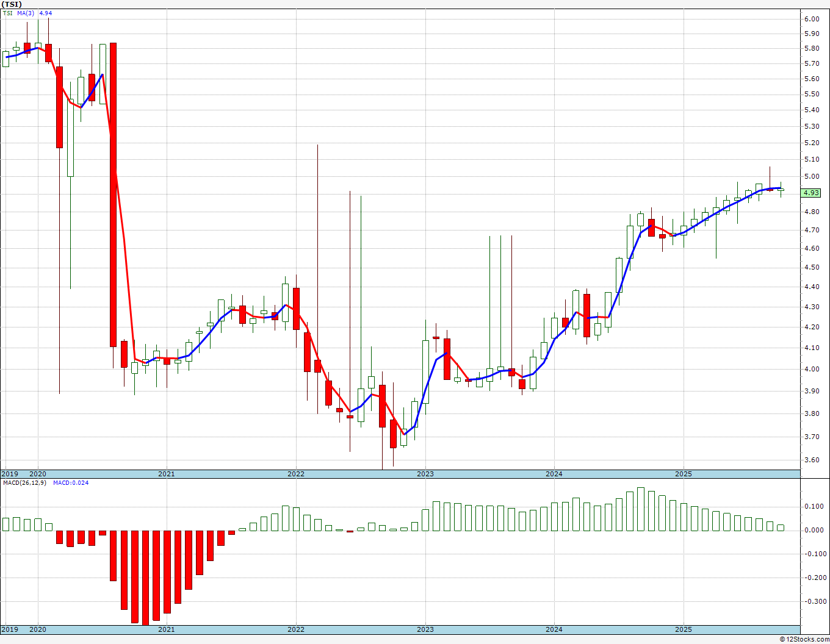Viewport: 830px width, 644px height.
Task: Select the 4.20 price axis label
Action: click(812, 327)
